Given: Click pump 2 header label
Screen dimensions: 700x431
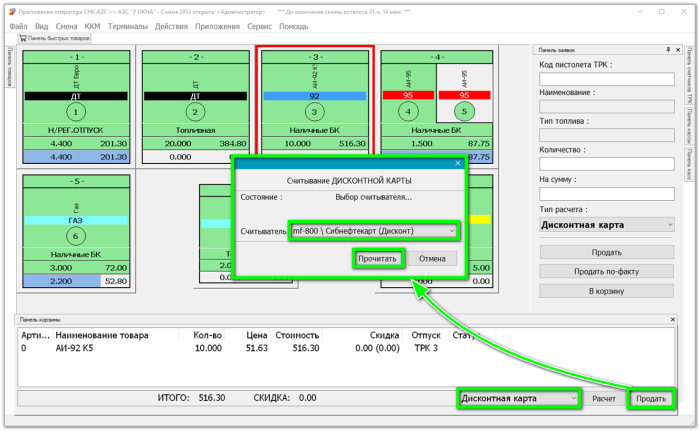Looking at the screenshot, I should pyautogui.click(x=196, y=57).
